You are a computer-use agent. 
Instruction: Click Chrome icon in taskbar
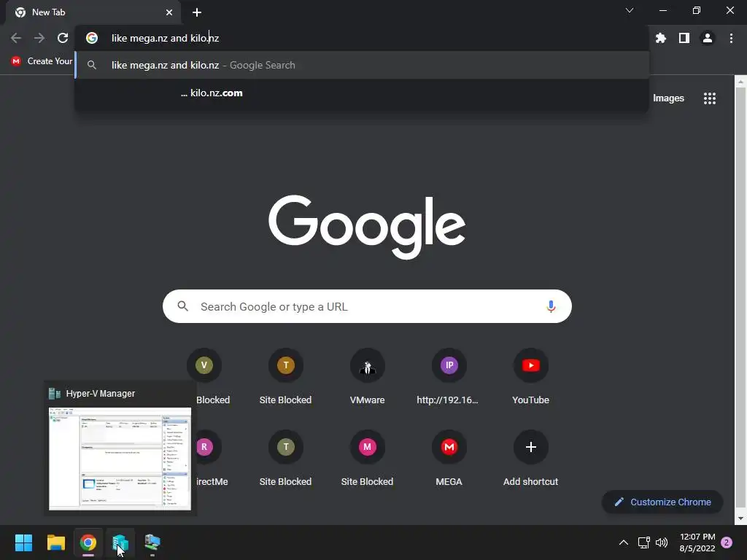pos(88,542)
